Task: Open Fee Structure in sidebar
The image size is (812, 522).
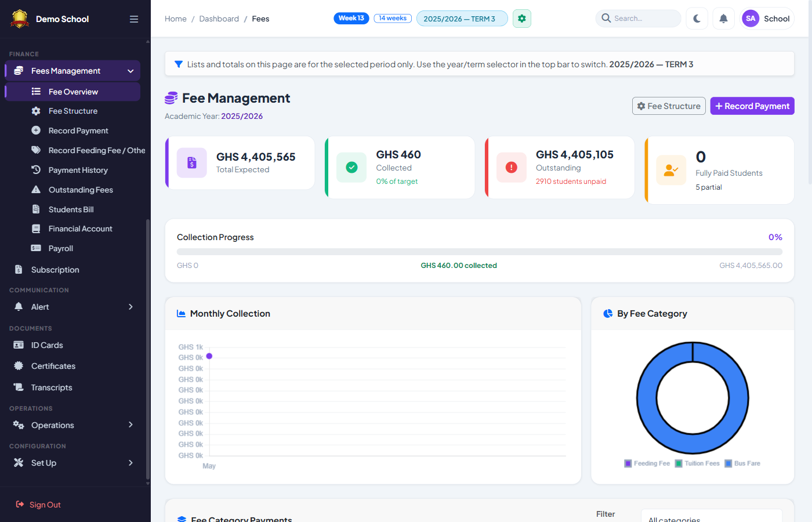Action: (x=72, y=111)
